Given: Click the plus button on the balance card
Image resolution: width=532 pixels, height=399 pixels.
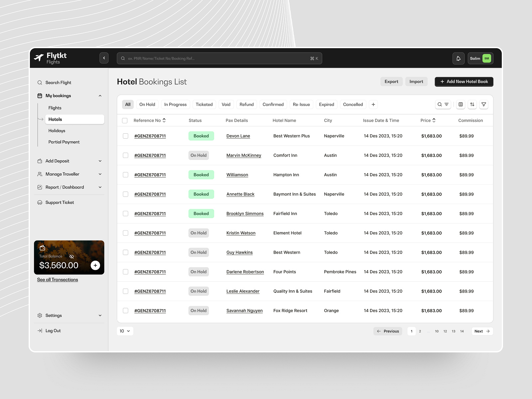Looking at the screenshot, I should click(95, 265).
